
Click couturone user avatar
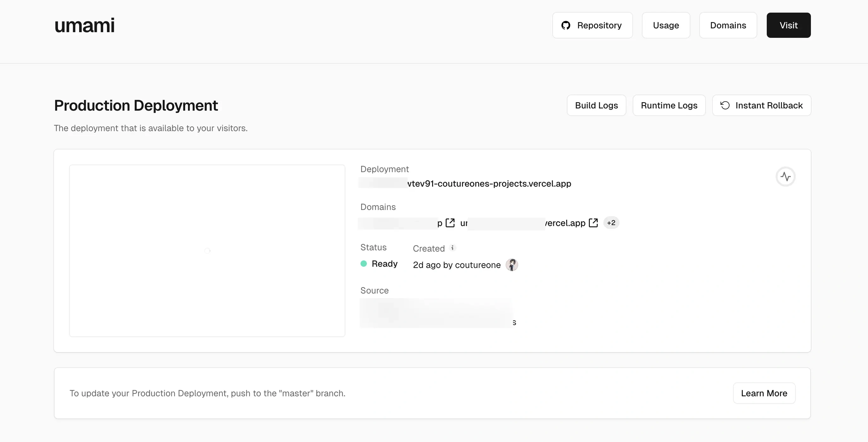[x=512, y=265]
